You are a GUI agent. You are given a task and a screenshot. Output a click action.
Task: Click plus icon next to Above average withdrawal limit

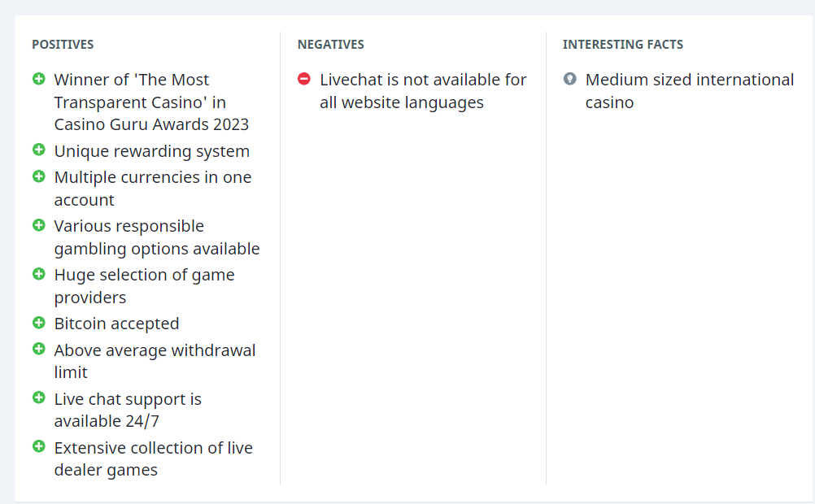[38, 349]
